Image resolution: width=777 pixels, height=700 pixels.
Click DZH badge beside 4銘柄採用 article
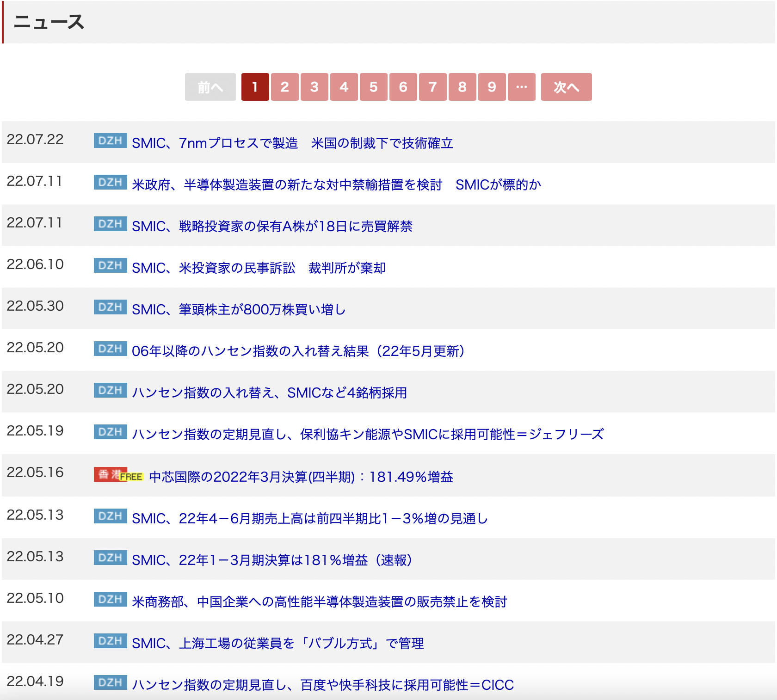110,390
